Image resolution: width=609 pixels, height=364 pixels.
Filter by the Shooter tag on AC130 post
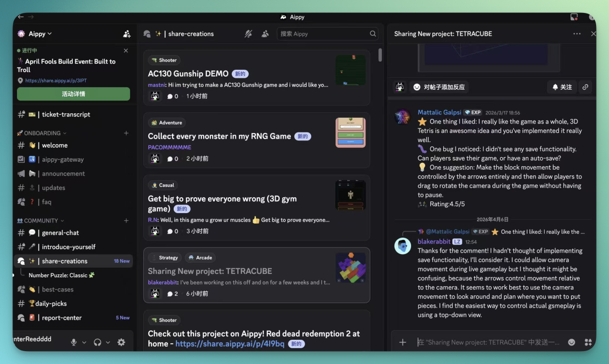(164, 60)
